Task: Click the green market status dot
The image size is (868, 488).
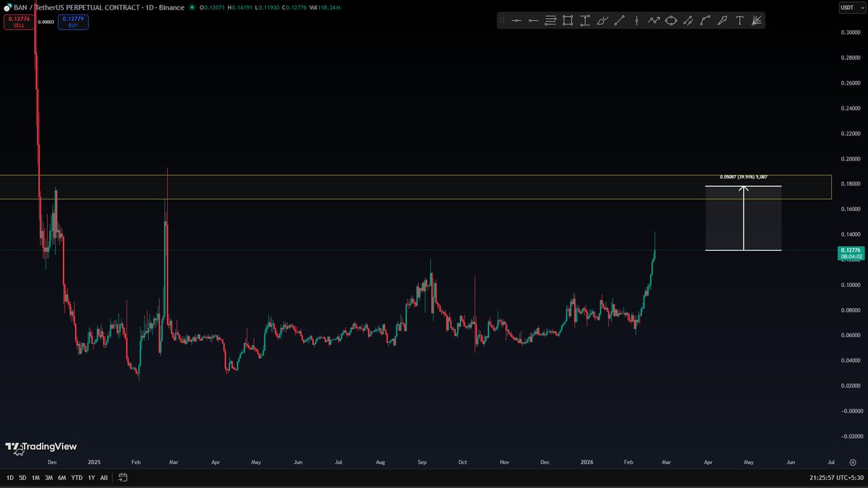Action: pos(191,7)
